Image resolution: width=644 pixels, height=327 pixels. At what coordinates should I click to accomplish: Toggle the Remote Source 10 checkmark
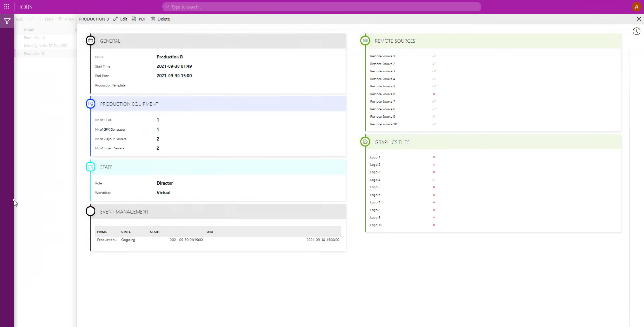[434, 124]
